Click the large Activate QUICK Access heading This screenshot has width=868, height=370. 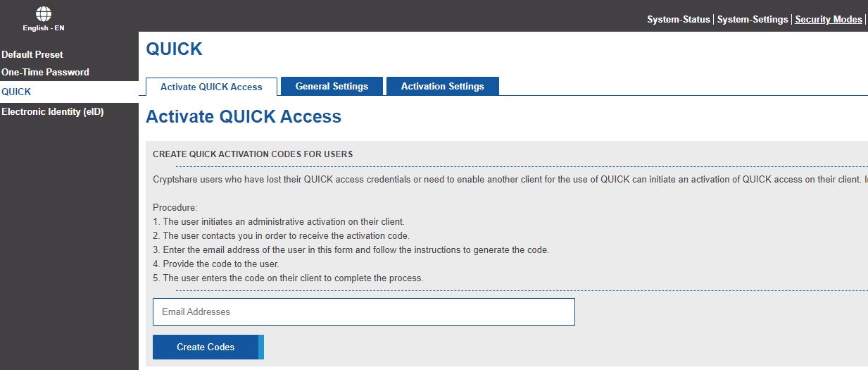pos(244,117)
